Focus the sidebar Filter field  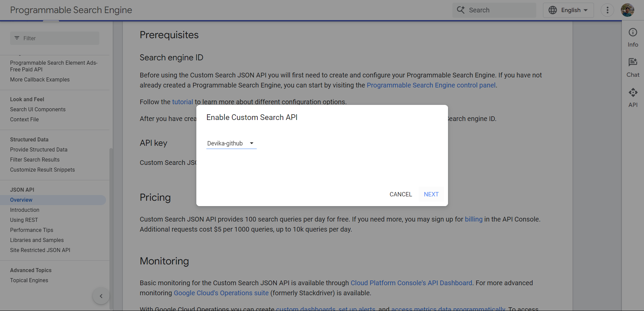tap(55, 38)
